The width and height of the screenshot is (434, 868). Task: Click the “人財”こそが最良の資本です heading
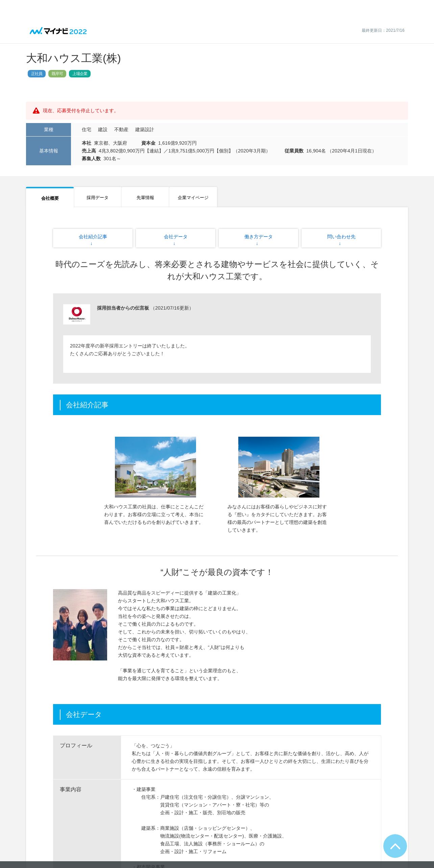point(217,572)
